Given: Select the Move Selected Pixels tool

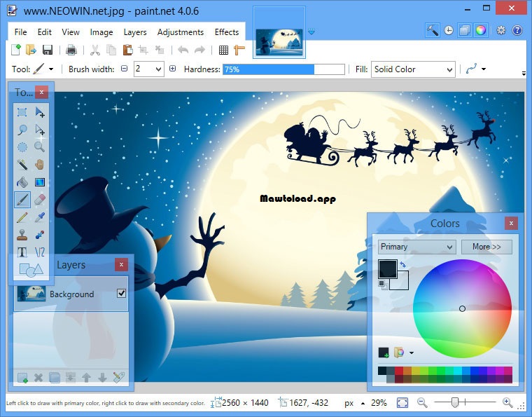Looking at the screenshot, I should 40,112.
